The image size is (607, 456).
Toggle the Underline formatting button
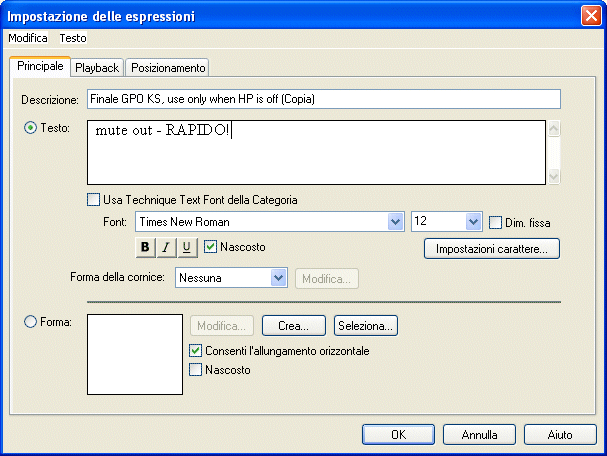coord(187,247)
